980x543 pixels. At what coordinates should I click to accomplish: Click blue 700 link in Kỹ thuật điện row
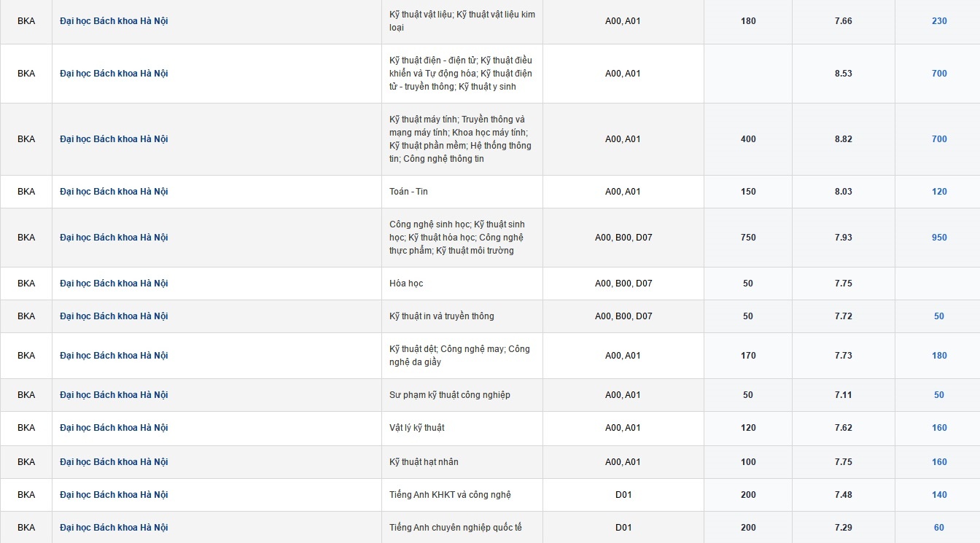[939, 74]
